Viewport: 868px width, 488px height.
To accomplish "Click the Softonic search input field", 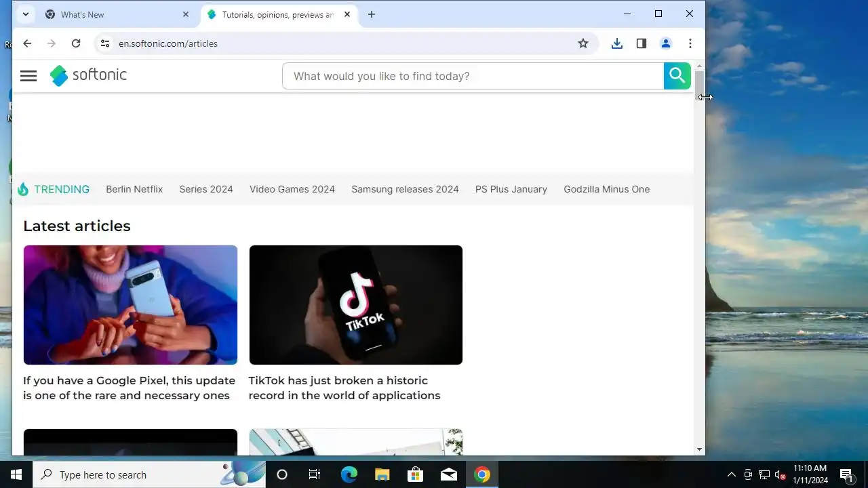I will [x=473, y=76].
